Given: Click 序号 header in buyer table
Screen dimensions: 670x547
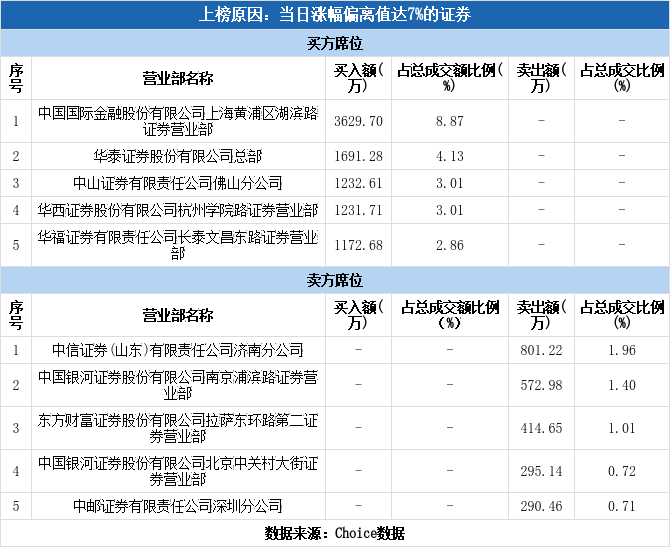Looking at the screenshot, I should point(16,78).
